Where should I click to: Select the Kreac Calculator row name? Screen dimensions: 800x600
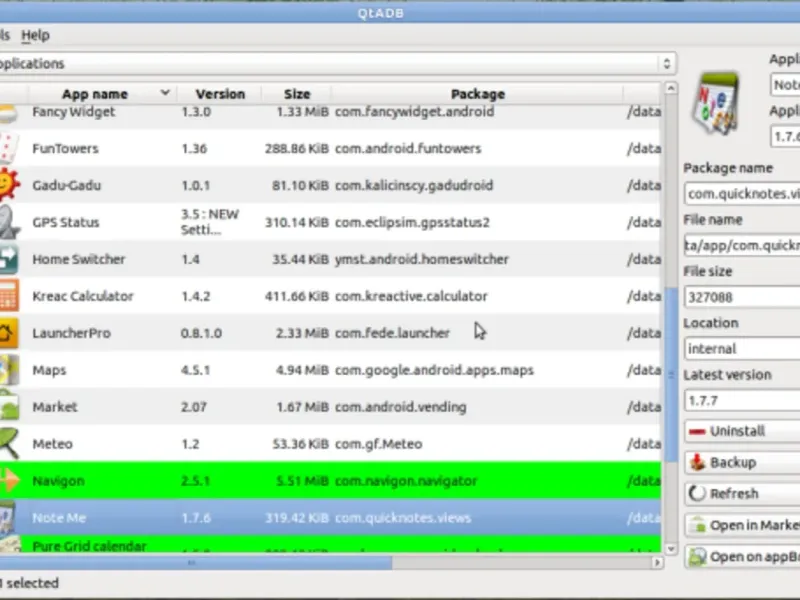click(83, 296)
